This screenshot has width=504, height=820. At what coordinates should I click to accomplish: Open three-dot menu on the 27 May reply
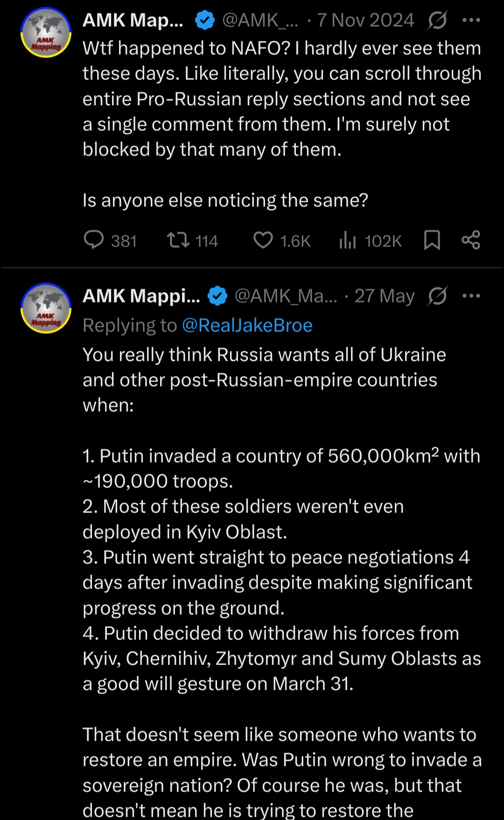471,296
